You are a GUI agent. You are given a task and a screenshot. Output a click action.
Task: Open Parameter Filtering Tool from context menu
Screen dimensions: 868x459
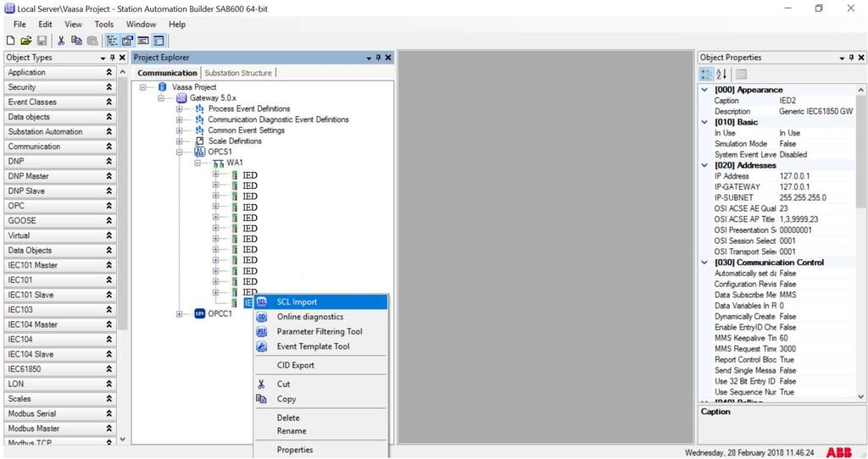pyautogui.click(x=321, y=332)
